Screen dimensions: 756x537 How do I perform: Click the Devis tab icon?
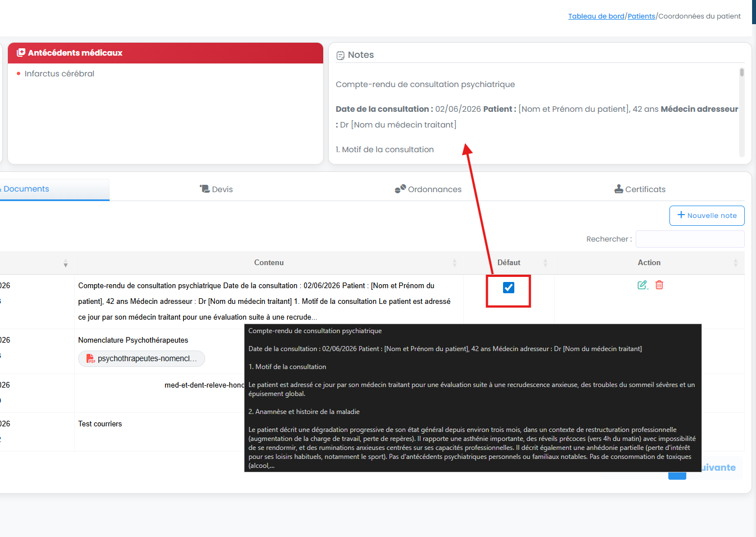tap(205, 189)
